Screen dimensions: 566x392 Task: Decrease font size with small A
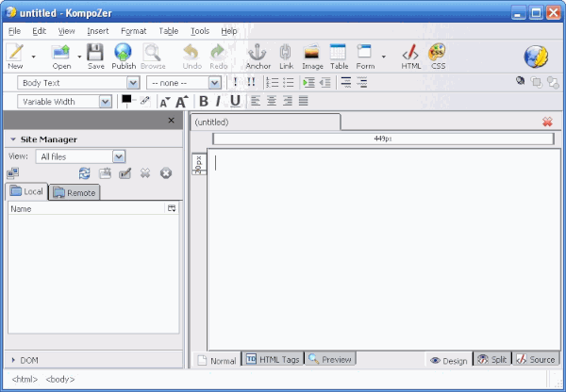coord(164,103)
